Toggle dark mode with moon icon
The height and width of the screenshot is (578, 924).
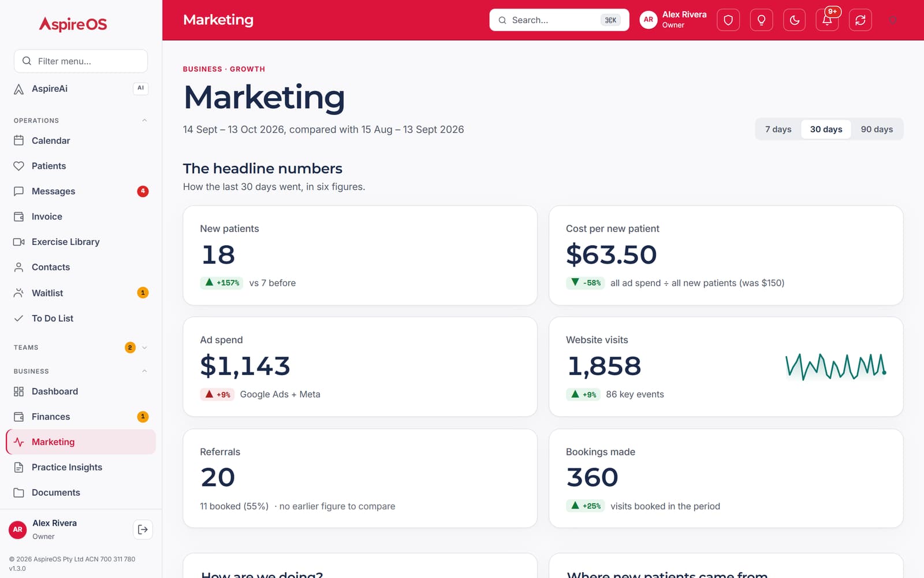click(795, 20)
